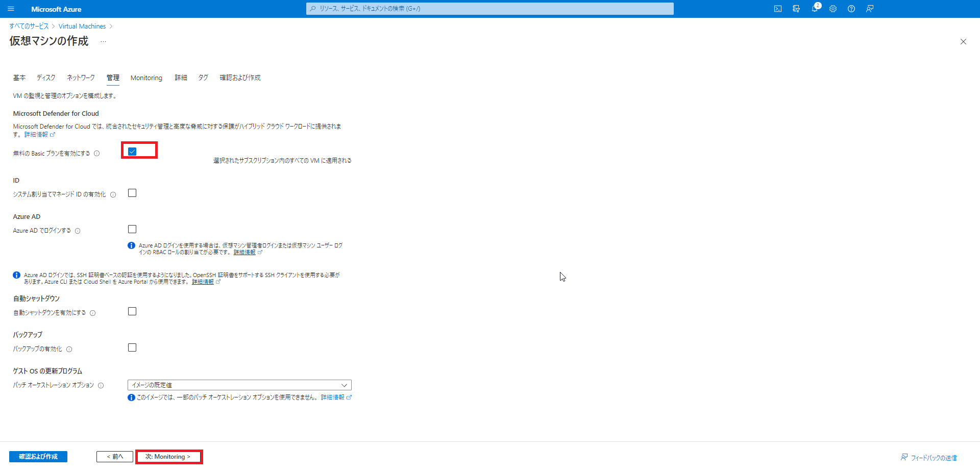Switch to 詳細 tab
Screen dimensions: 980x473
(181, 78)
